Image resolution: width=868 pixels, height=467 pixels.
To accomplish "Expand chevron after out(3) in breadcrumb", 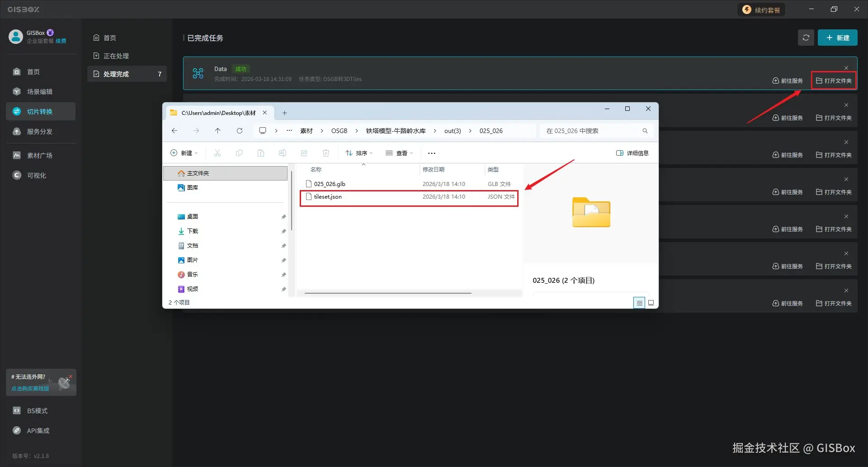I will 470,131.
